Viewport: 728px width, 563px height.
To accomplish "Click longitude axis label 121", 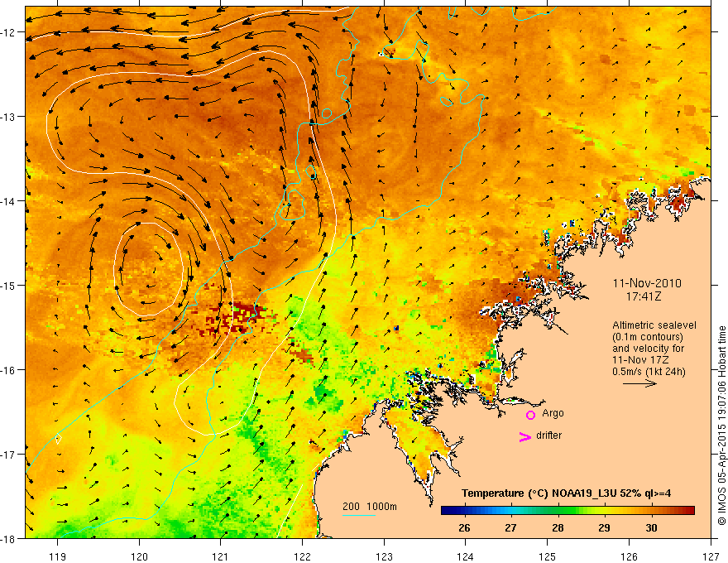I will coord(221,556).
